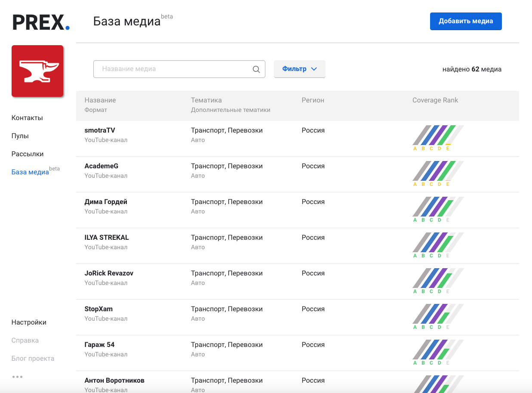Click YouTube-канал under AcademeG
Viewport: 532px width, 393px height.
[106, 176]
